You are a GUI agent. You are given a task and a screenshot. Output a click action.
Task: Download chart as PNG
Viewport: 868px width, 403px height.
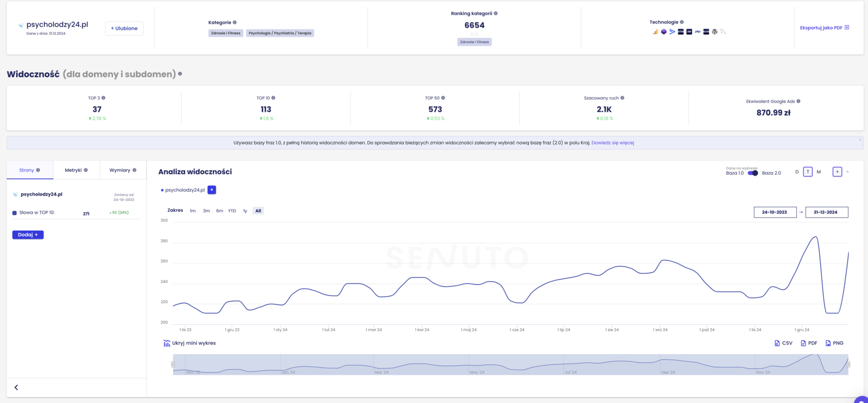tap(834, 343)
